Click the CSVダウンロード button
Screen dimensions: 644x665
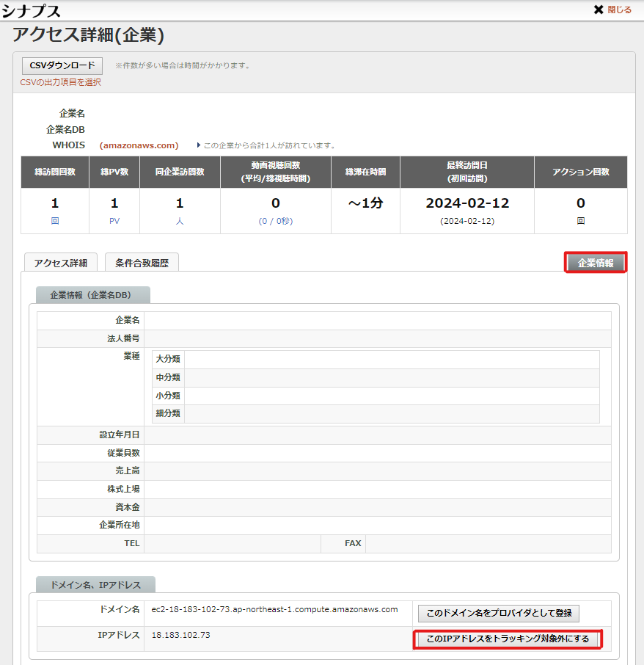click(62, 65)
